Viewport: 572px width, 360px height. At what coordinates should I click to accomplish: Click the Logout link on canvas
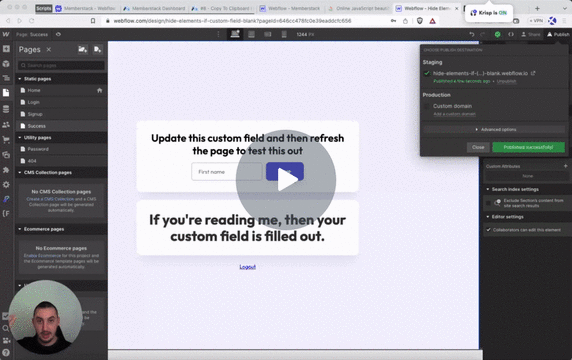(x=247, y=267)
